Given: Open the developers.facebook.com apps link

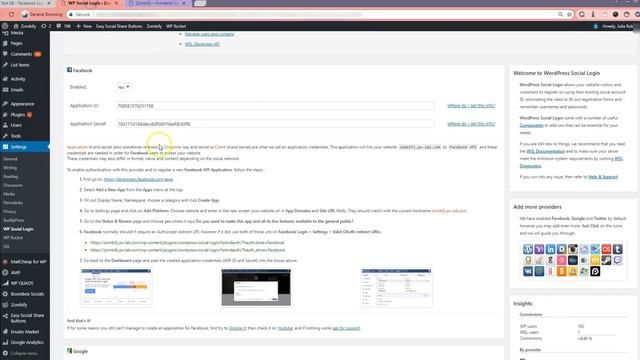Looking at the screenshot, I should click(138, 179).
